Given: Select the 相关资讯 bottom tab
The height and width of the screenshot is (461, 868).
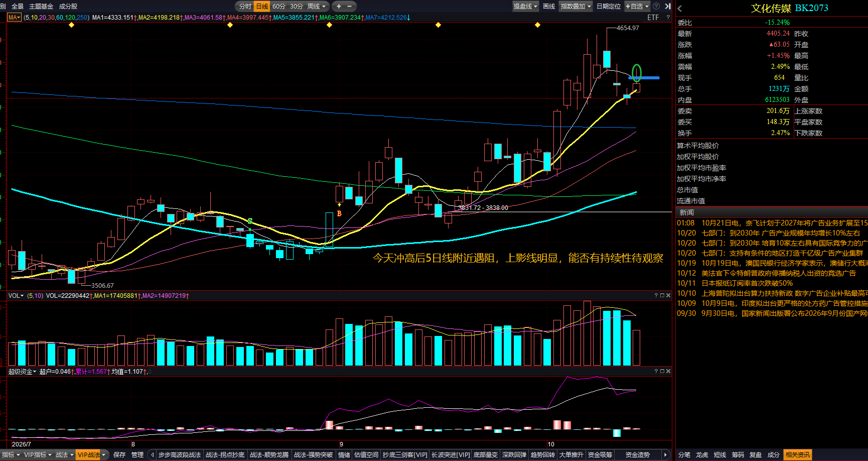Looking at the screenshot, I should pos(798,454).
